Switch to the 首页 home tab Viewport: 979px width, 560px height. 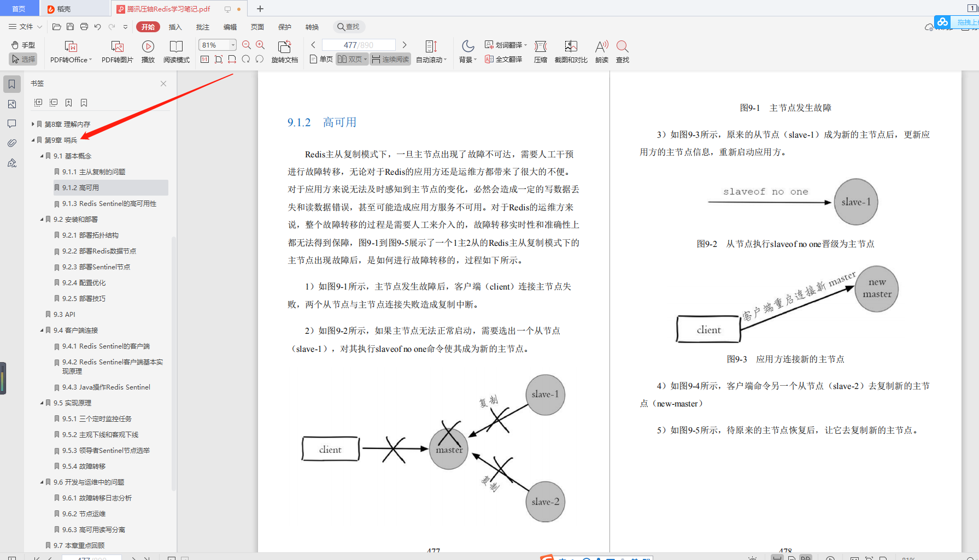[19, 9]
